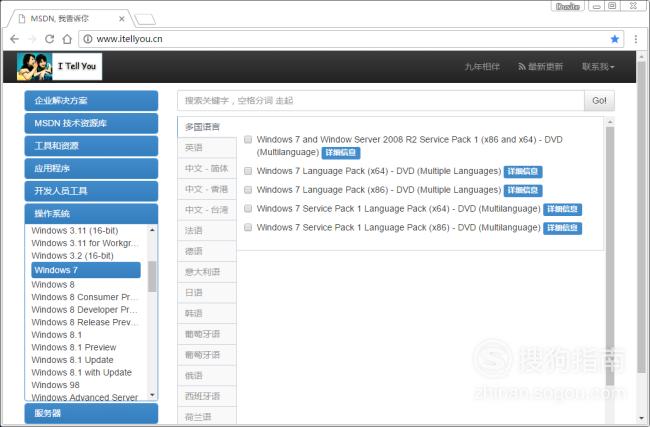Screen dimensions: 650x427
Task: Click the OS list scrollbar up arrow
Action: point(153,230)
